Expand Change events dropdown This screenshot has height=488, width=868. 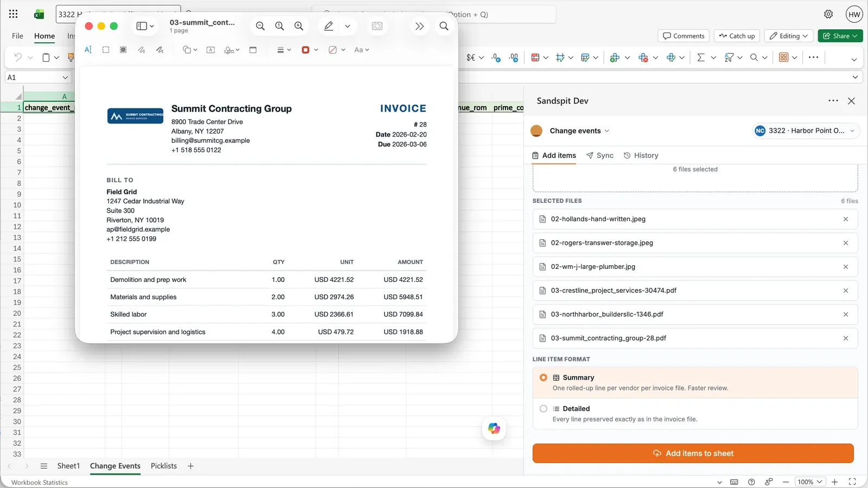click(579, 131)
